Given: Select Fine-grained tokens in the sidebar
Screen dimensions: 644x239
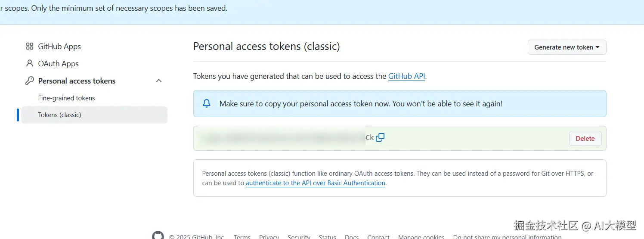Looking at the screenshot, I should (66, 98).
